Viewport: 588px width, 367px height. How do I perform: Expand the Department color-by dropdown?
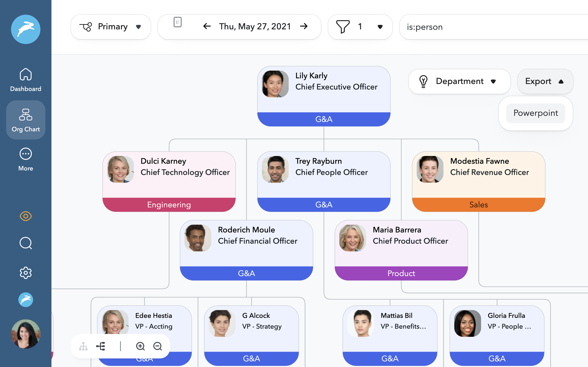coord(459,81)
